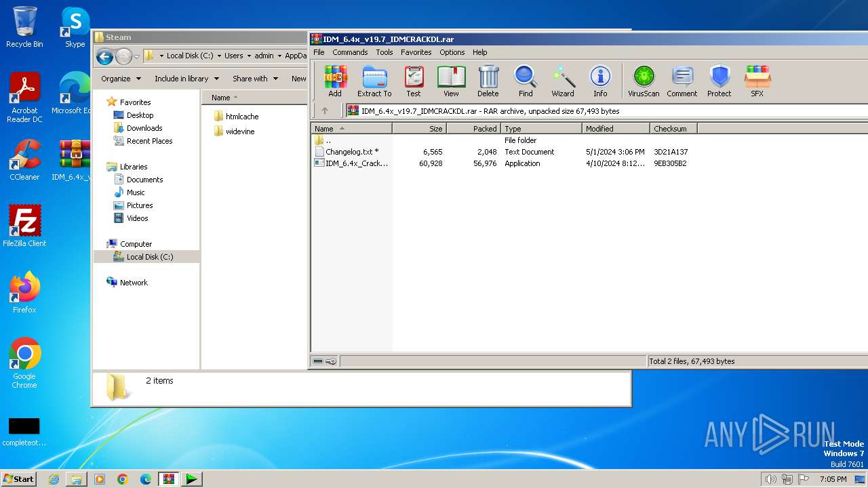Viewport: 868px width, 488px height.
Task: Sort archive list by Type column
Action: (541, 129)
